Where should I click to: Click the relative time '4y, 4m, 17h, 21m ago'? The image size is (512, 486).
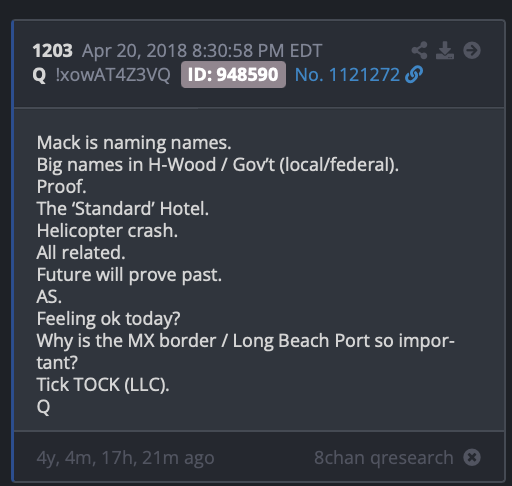pyautogui.click(x=125, y=458)
